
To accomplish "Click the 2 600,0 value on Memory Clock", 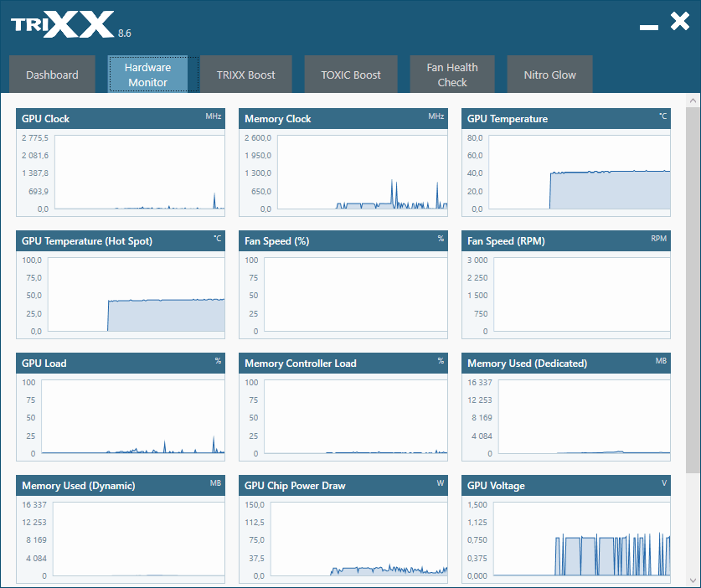I will click(x=257, y=137).
